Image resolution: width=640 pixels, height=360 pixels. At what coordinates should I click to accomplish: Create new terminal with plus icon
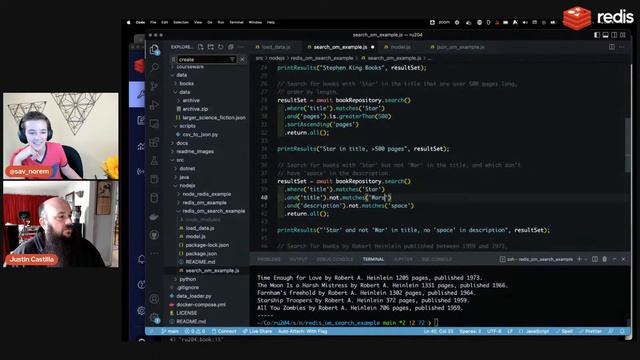579,259
